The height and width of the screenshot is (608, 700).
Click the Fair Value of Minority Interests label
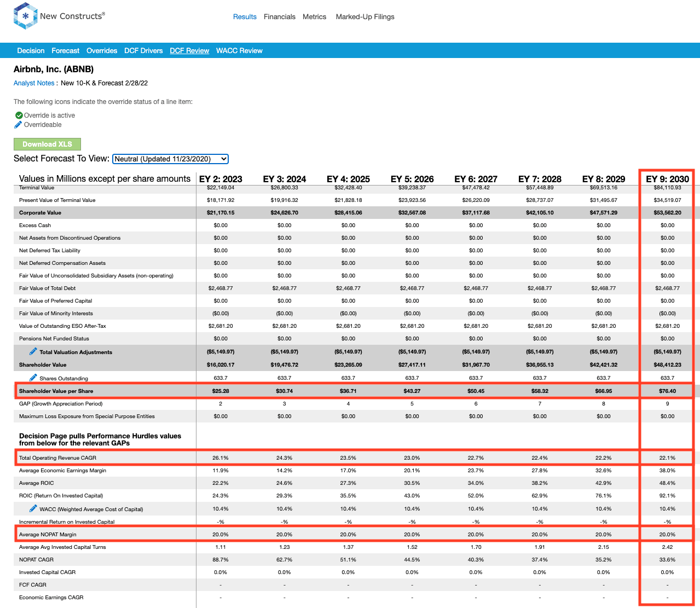[56, 314]
